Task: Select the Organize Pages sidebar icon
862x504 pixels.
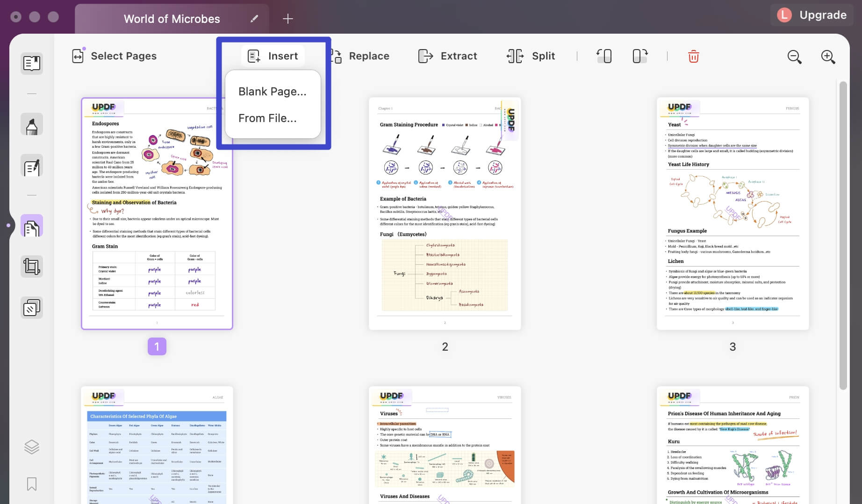Action: (32, 226)
